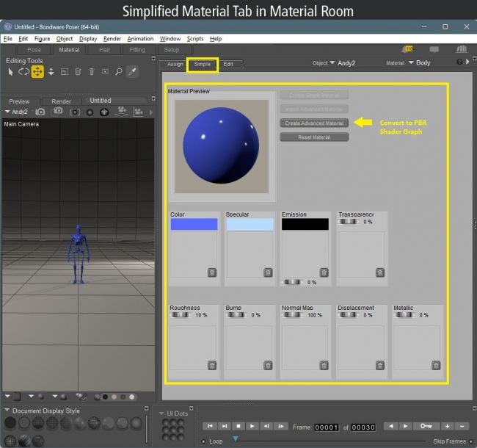Click the Reset Material button
This screenshot has width=477, height=448.
click(314, 137)
